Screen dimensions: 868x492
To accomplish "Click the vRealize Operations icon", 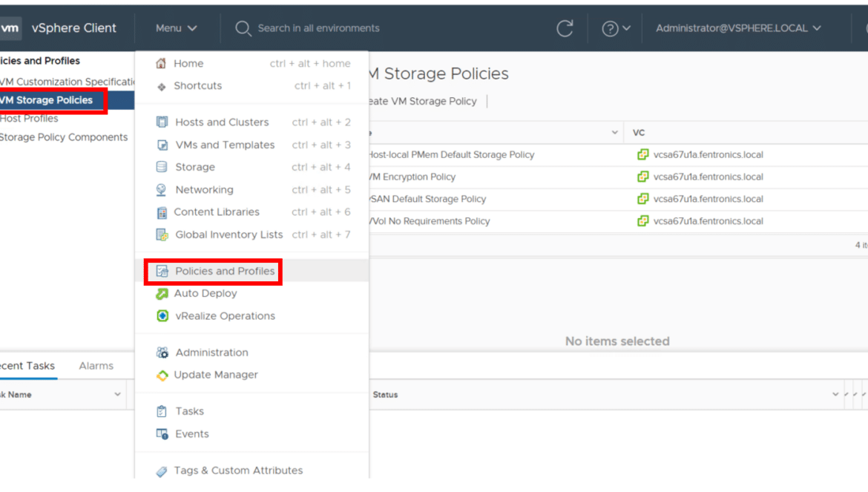I will tap(162, 316).
